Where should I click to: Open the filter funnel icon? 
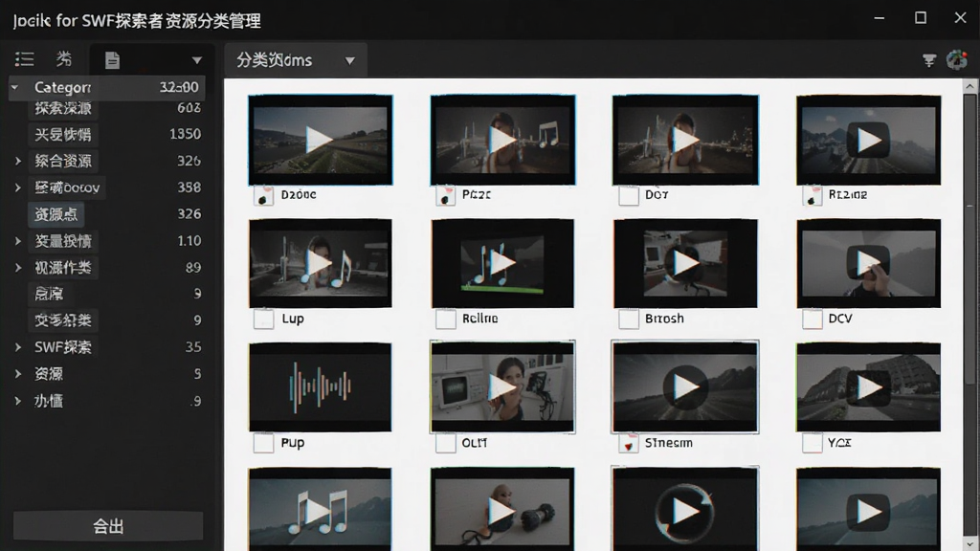929,60
